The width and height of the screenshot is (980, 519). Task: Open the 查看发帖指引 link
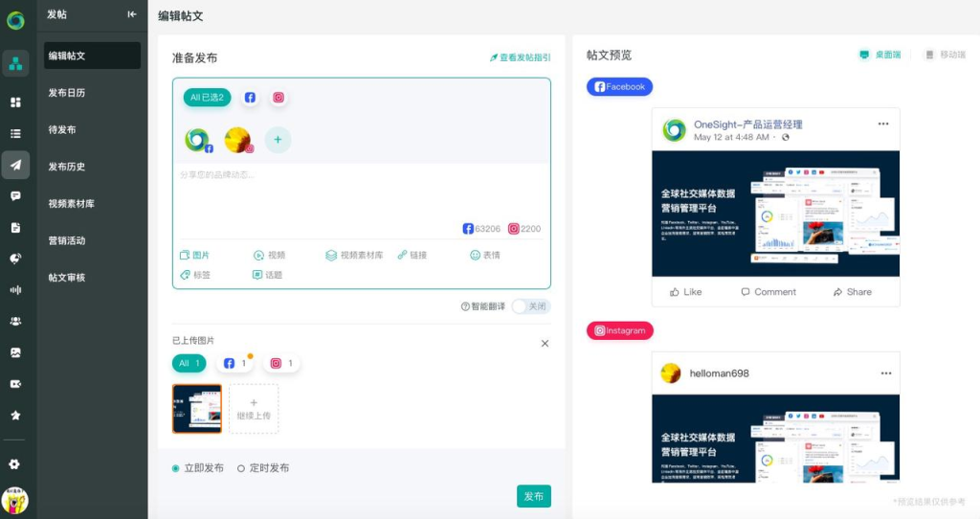tap(520, 57)
